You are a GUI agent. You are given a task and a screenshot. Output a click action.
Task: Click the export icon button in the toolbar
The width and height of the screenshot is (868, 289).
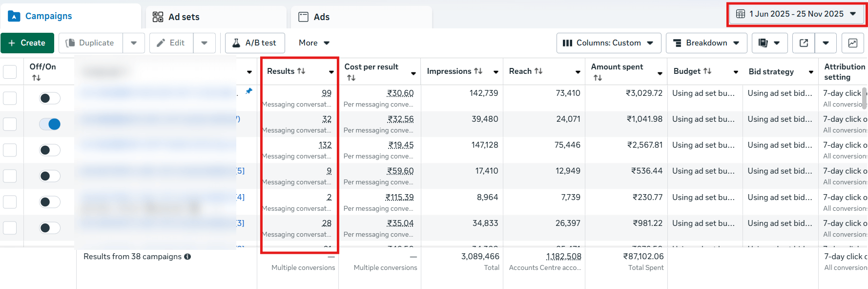(x=804, y=43)
